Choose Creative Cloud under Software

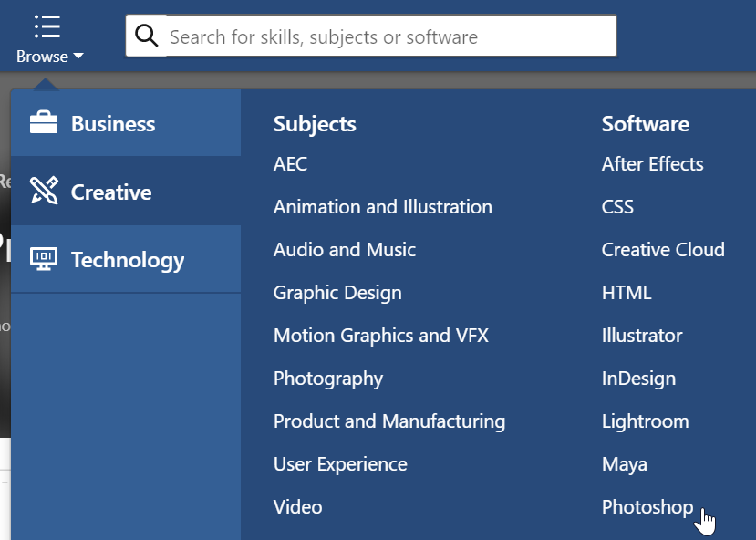pyautogui.click(x=662, y=250)
